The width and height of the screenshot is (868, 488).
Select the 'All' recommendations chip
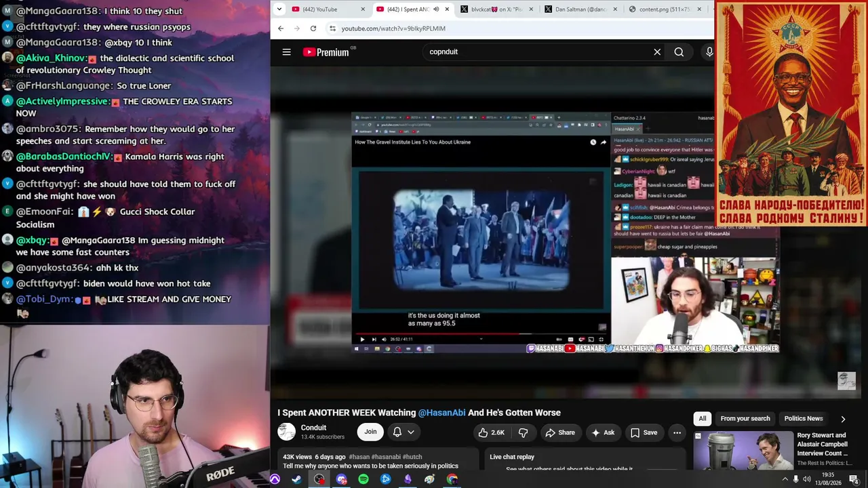coord(703,419)
